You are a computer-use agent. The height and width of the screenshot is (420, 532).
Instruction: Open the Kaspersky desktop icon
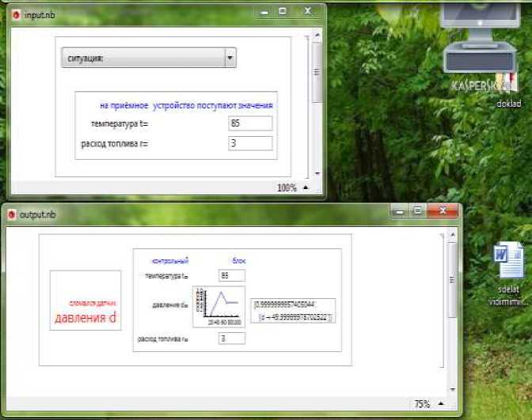[480, 47]
